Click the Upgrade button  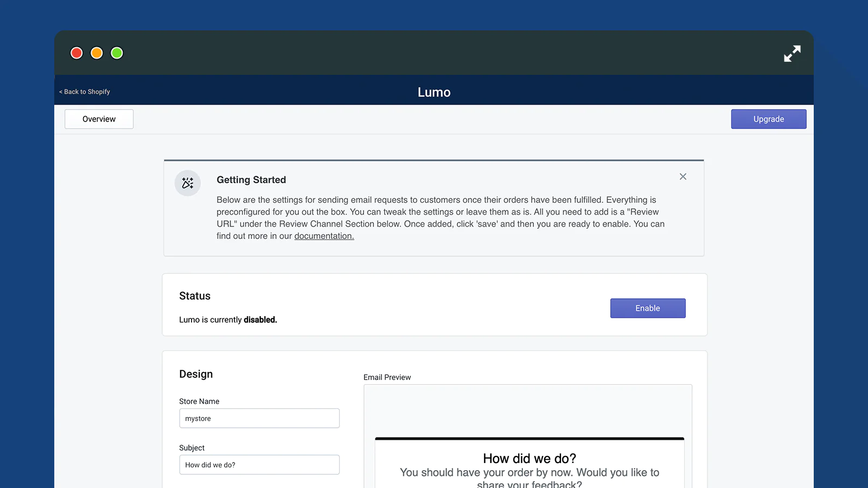769,119
